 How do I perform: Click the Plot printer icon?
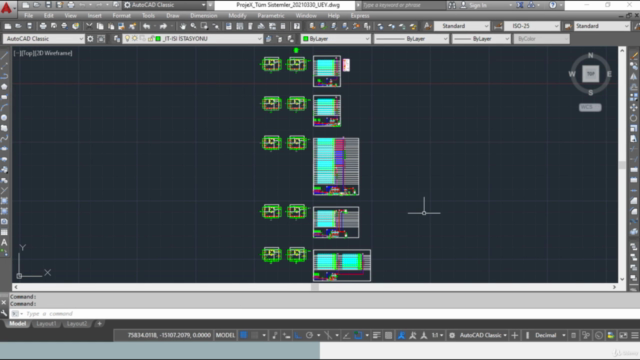[43, 26]
